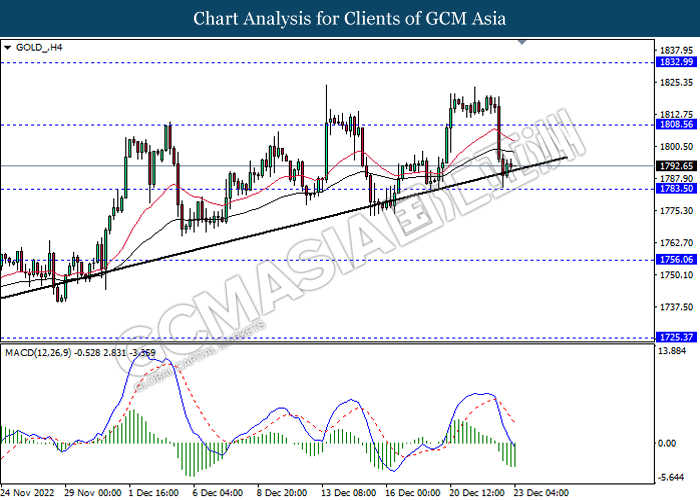Click the chart shift marker triangle at top

pyautogui.click(x=522, y=42)
